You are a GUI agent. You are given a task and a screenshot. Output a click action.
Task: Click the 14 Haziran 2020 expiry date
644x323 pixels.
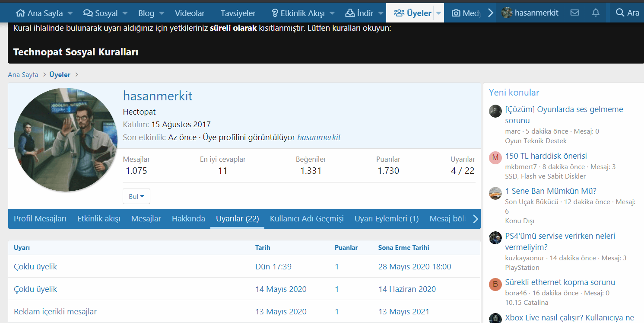(x=407, y=289)
